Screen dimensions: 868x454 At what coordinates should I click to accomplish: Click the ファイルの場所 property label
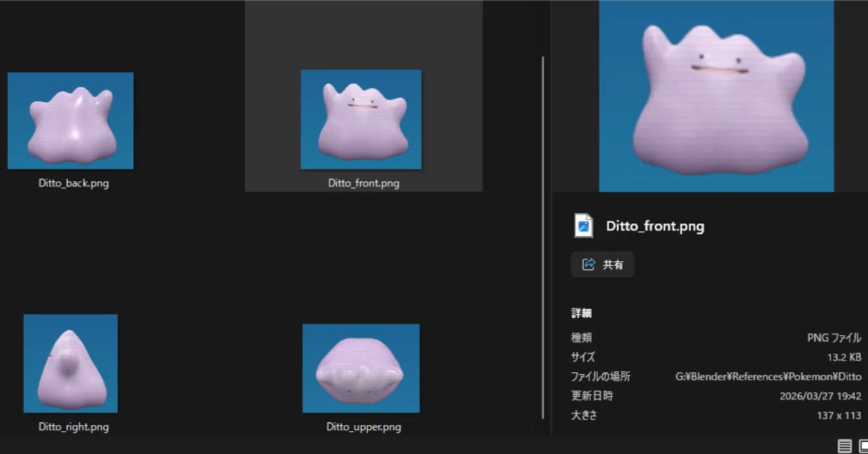point(601,377)
